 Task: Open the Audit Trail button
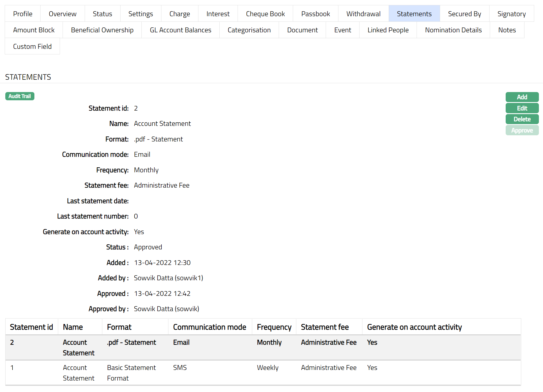(x=20, y=96)
